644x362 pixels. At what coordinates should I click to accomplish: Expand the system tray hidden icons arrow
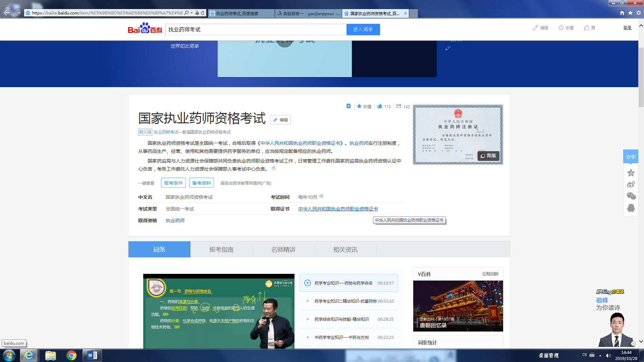(600, 355)
